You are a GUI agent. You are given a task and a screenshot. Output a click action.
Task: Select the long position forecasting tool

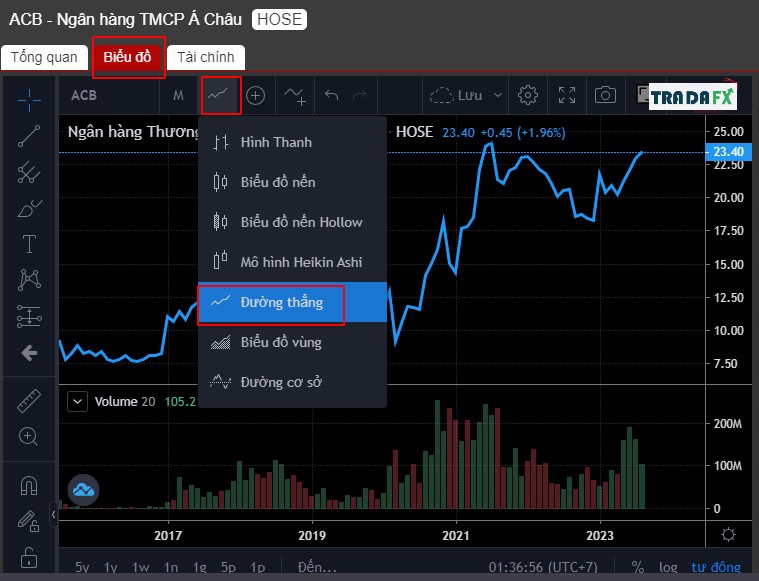click(x=29, y=316)
